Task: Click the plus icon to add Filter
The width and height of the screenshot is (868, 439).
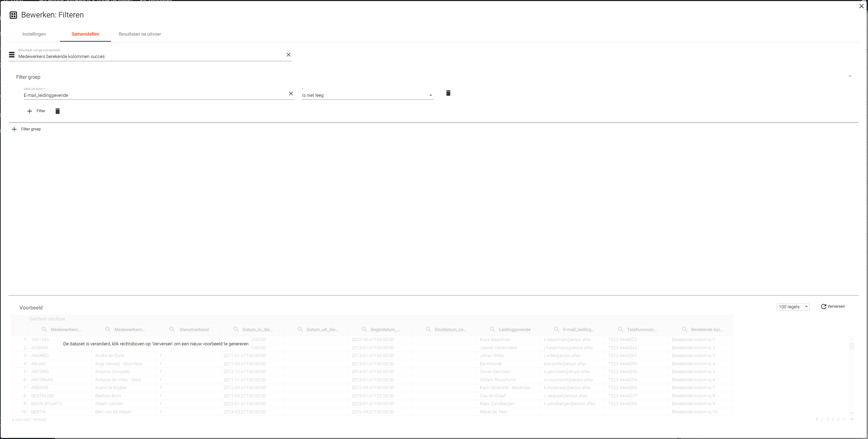Action: coord(30,111)
